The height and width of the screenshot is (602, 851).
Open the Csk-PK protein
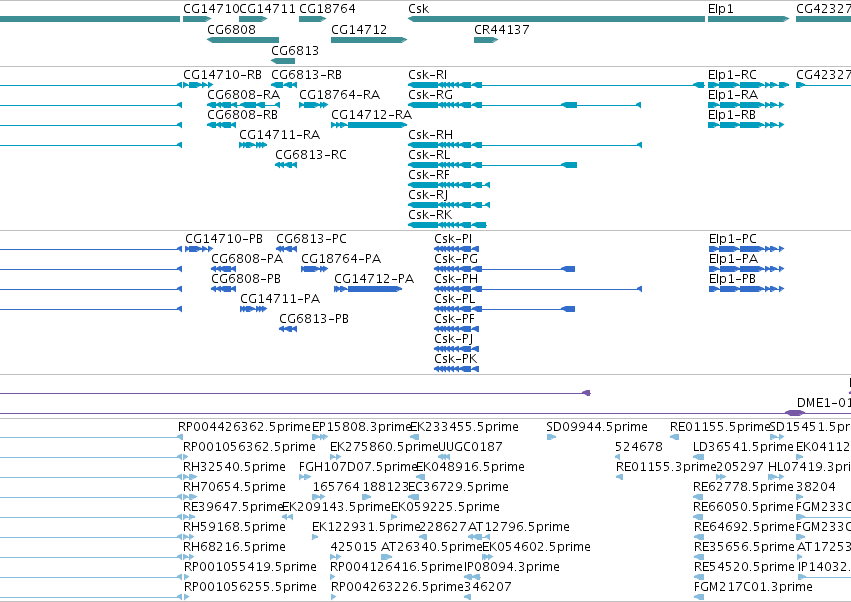(456, 369)
